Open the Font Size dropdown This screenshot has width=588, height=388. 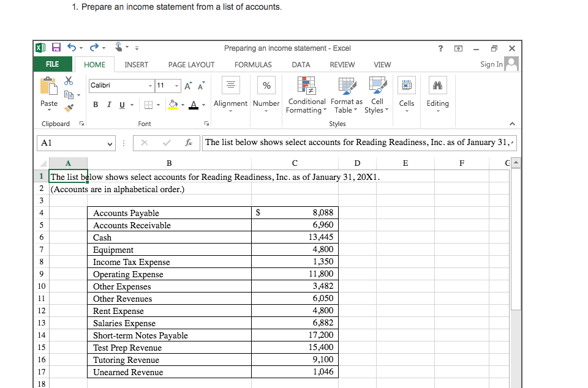click(x=178, y=86)
